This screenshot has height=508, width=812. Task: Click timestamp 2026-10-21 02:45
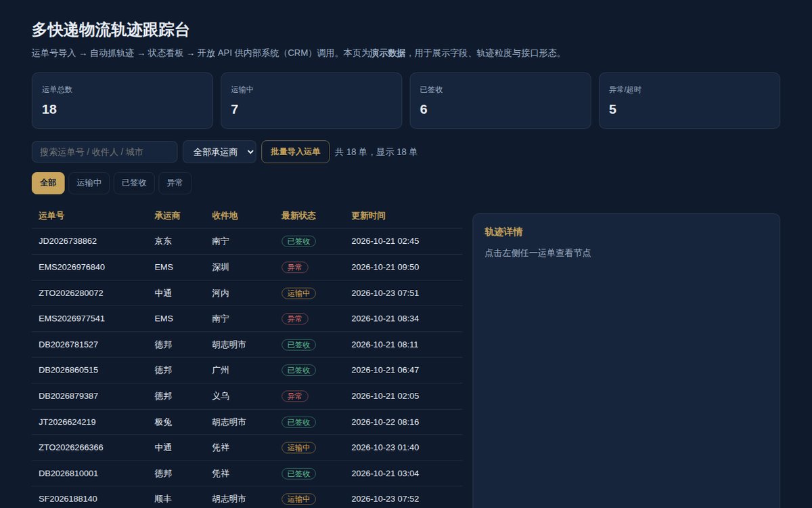[x=385, y=241]
